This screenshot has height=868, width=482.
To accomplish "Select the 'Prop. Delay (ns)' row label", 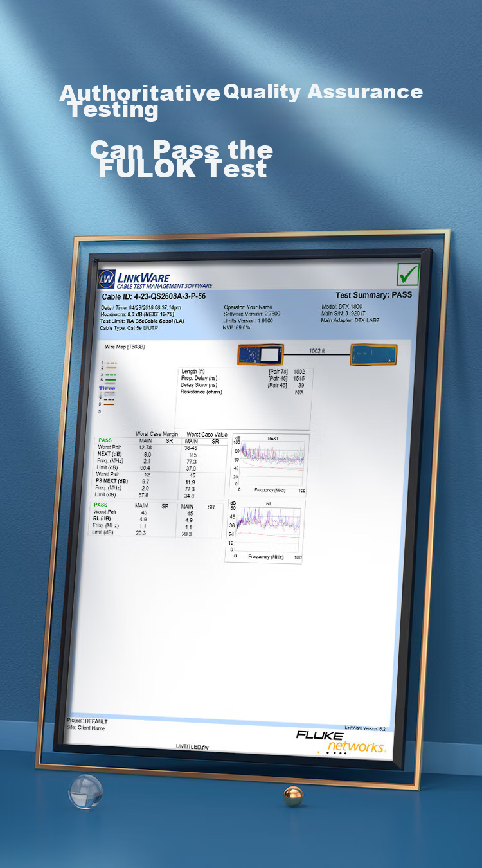I will tap(200, 378).
